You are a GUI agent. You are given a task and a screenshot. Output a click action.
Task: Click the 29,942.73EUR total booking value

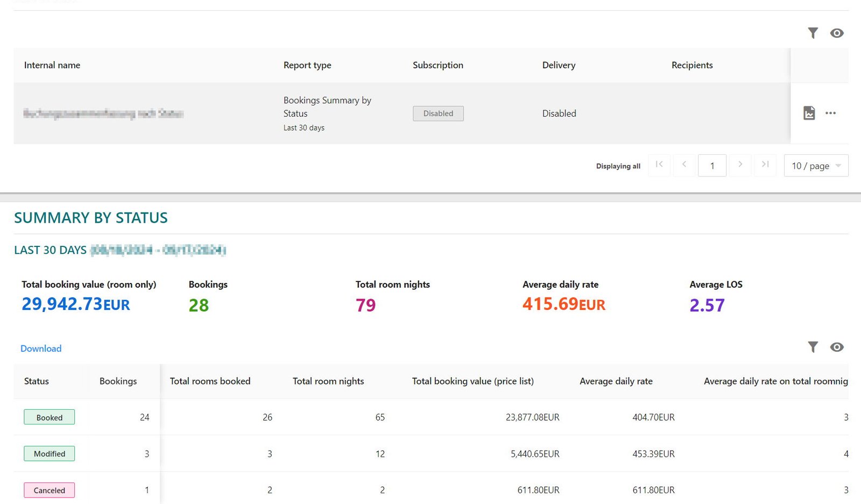(x=76, y=304)
